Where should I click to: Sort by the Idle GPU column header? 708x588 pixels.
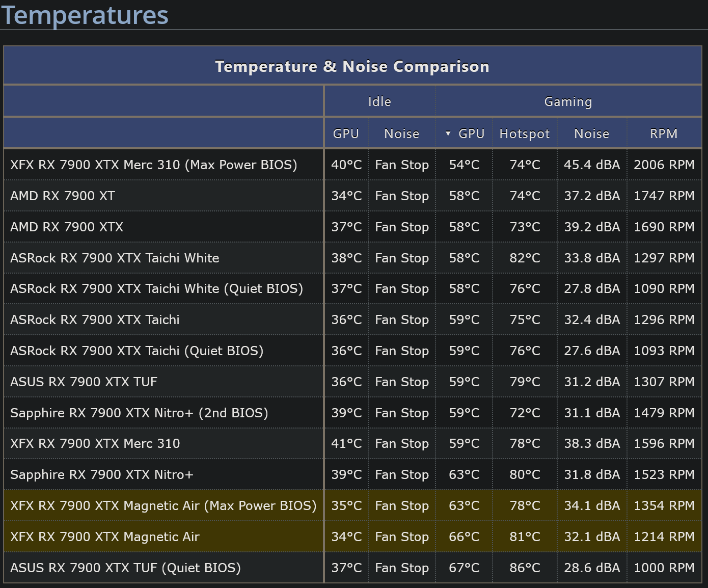(346, 133)
